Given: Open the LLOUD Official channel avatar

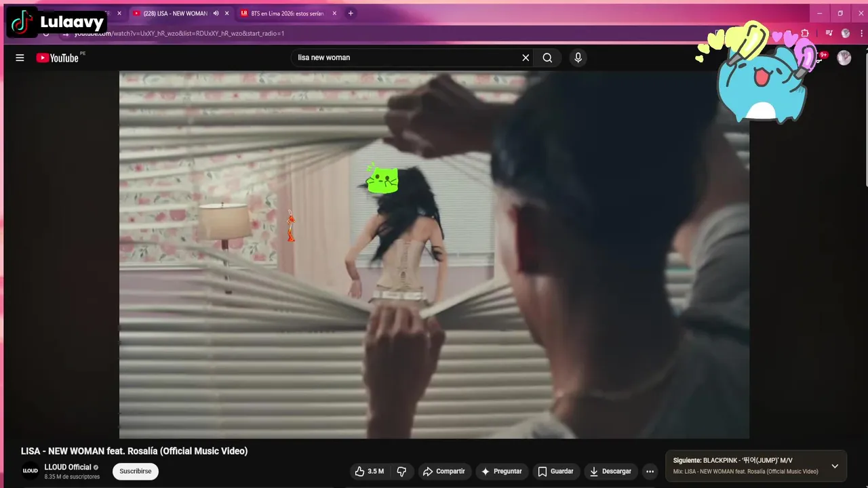Looking at the screenshot, I should tap(30, 471).
